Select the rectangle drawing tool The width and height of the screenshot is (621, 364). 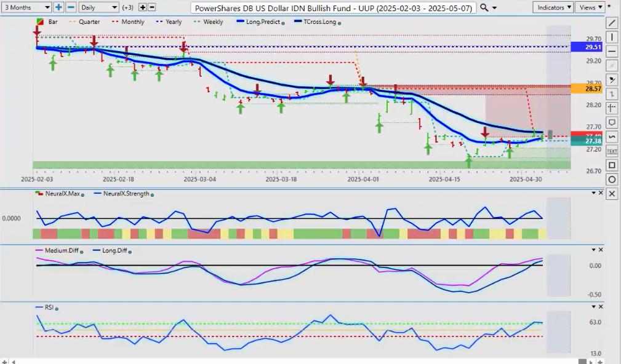(612, 165)
